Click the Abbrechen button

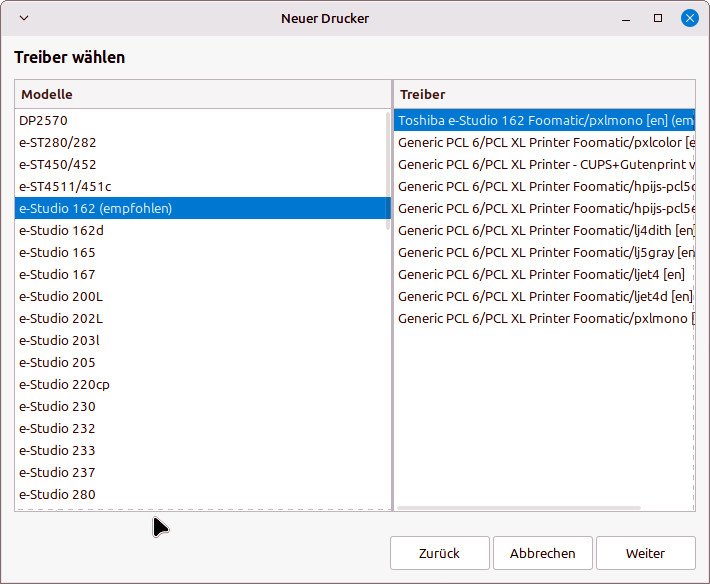click(x=542, y=553)
